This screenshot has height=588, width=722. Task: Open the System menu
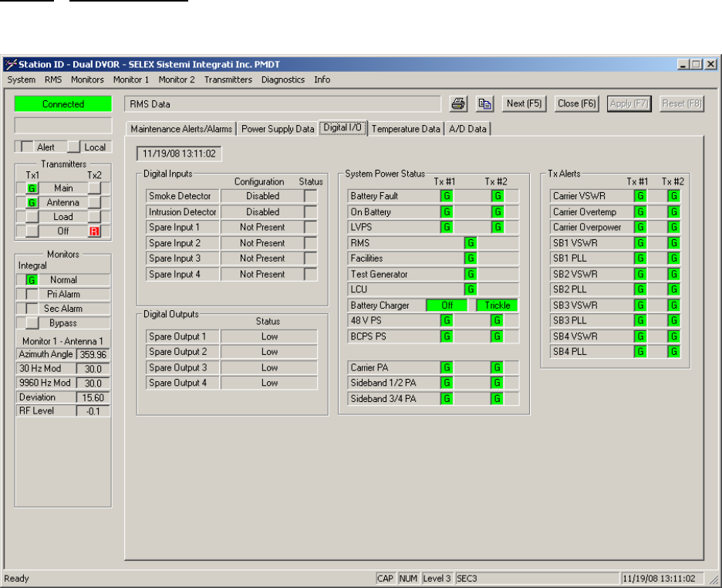click(21, 79)
